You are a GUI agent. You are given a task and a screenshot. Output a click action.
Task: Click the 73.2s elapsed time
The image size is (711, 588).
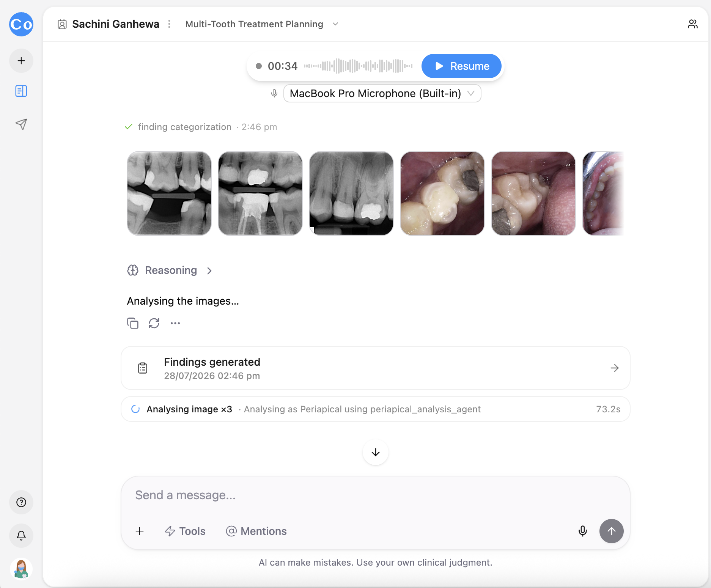[608, 409]
